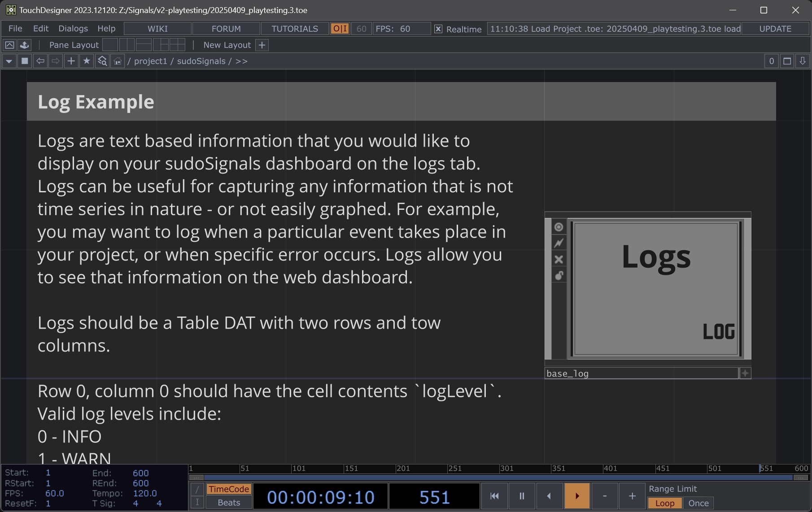Toggle the palette browser icon
This screenshot has width=812, height=512.
coord(9,45)
